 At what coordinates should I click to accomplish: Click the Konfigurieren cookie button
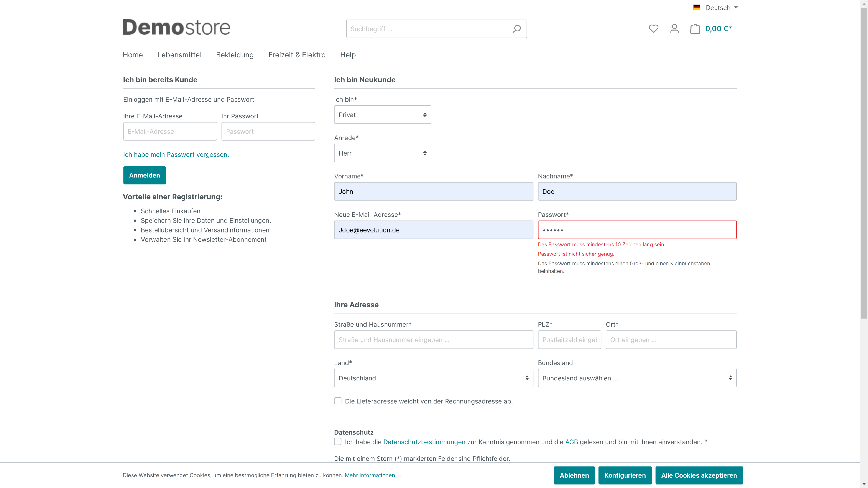pos(625,475)
